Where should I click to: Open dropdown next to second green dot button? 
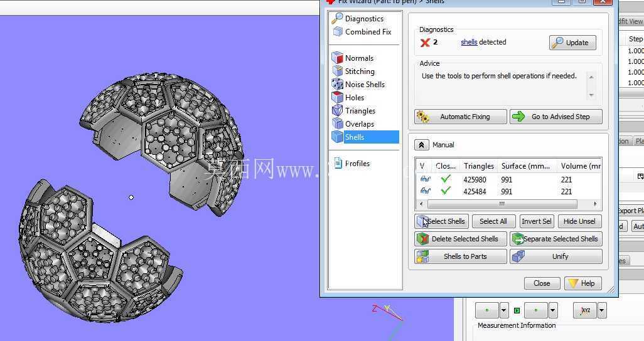point(553,310)
